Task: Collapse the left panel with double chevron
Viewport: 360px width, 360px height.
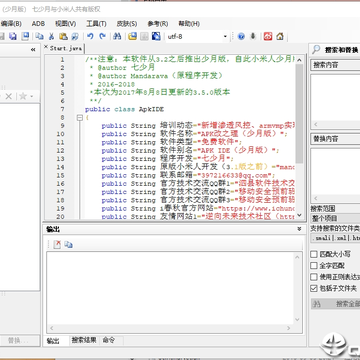Action: (x=33, y=50)
